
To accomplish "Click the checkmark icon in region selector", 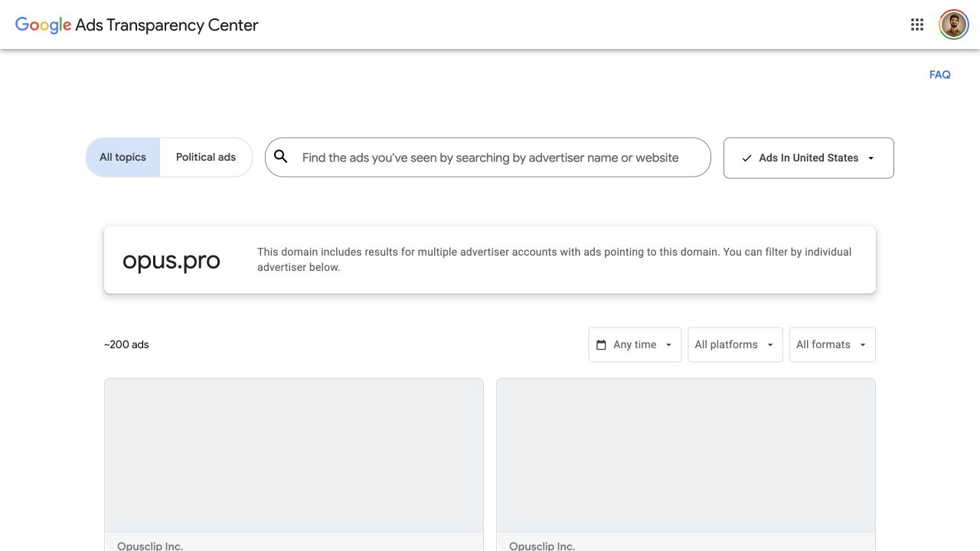I will click(x=746, y=158).
